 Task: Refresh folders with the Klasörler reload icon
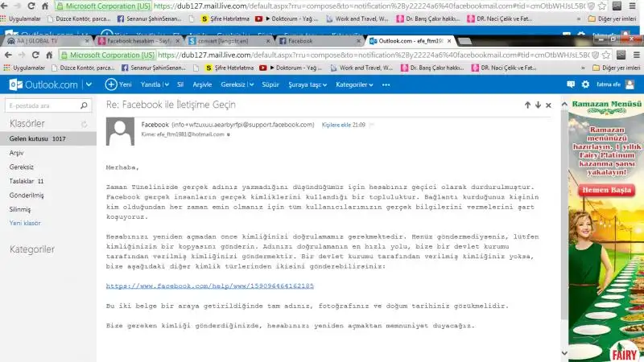coord(85,124)
